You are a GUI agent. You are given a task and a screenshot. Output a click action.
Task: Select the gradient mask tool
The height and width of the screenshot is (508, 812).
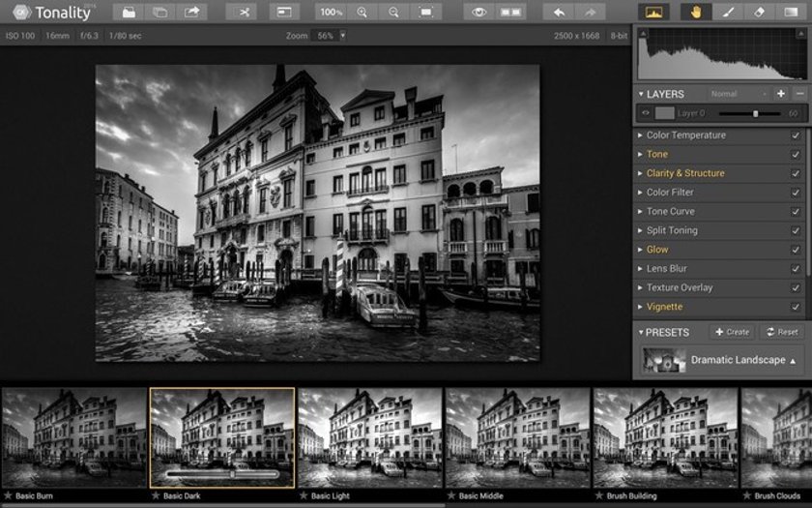point(791,12)
